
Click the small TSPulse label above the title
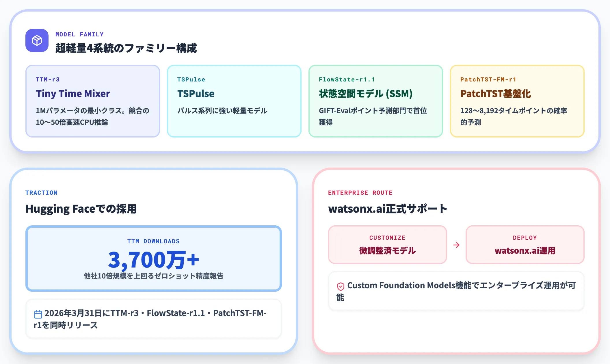pos(191,79)
